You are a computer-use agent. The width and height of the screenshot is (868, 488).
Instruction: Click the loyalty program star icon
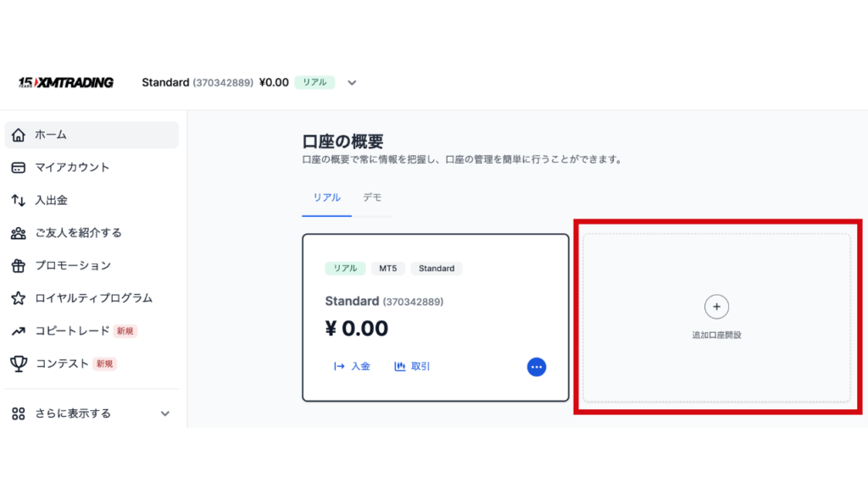[19, 298]
